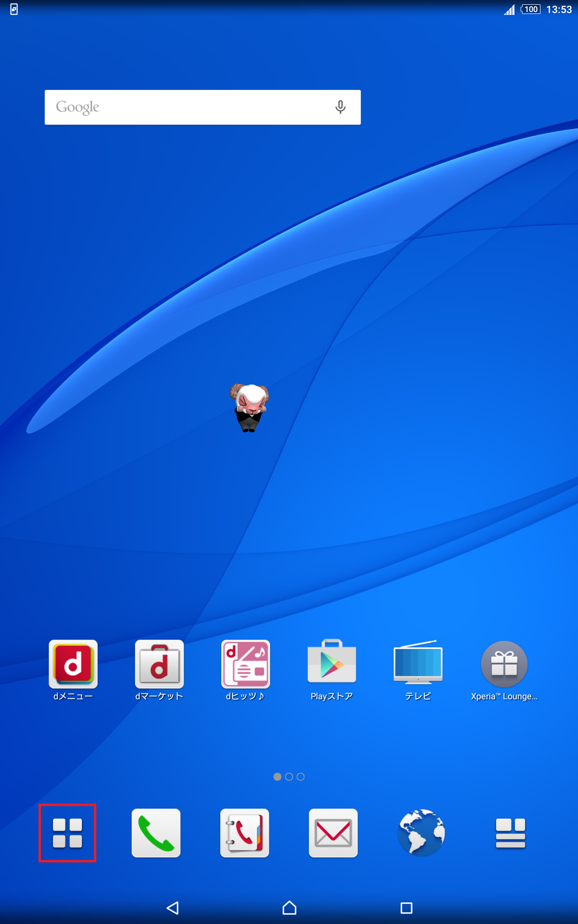The width and height of the screenshot is (578, 924).
Task: Tap the Recent apps square button
Action: (407, 908)
